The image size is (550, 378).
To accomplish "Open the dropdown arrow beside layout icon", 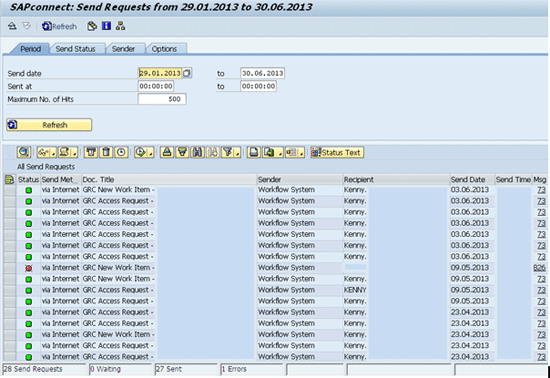I will [x=302, y=153].
